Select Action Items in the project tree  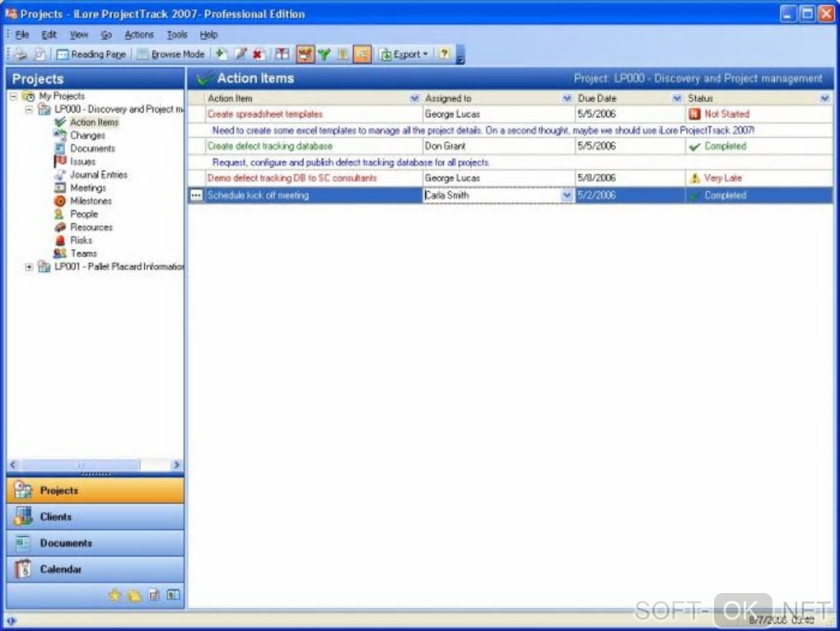point(94,122)
